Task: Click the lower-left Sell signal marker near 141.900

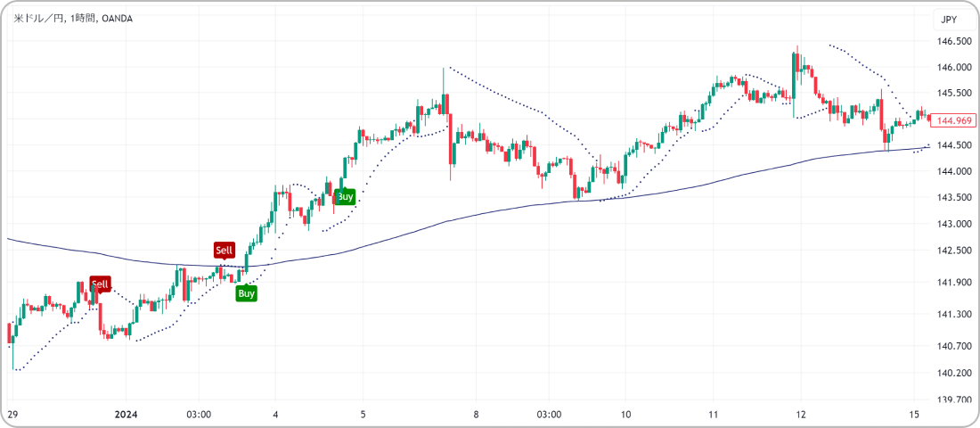Action: point(100,284)
